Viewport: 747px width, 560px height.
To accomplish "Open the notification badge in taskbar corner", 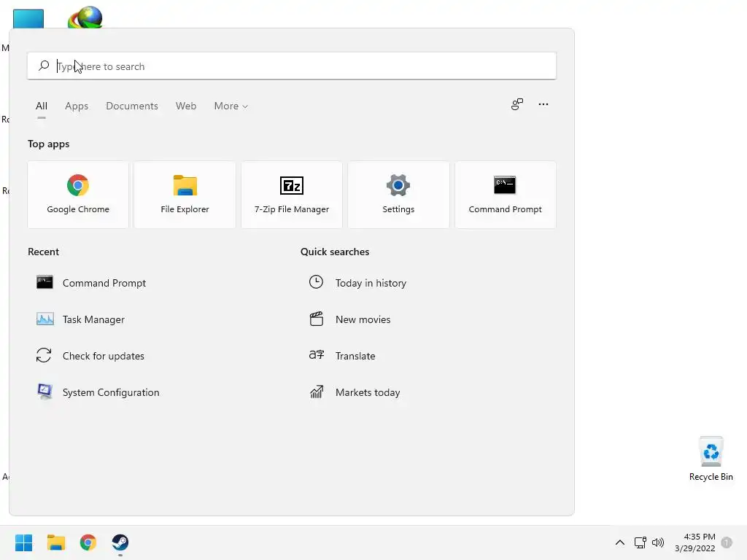I will pos(727,542).
